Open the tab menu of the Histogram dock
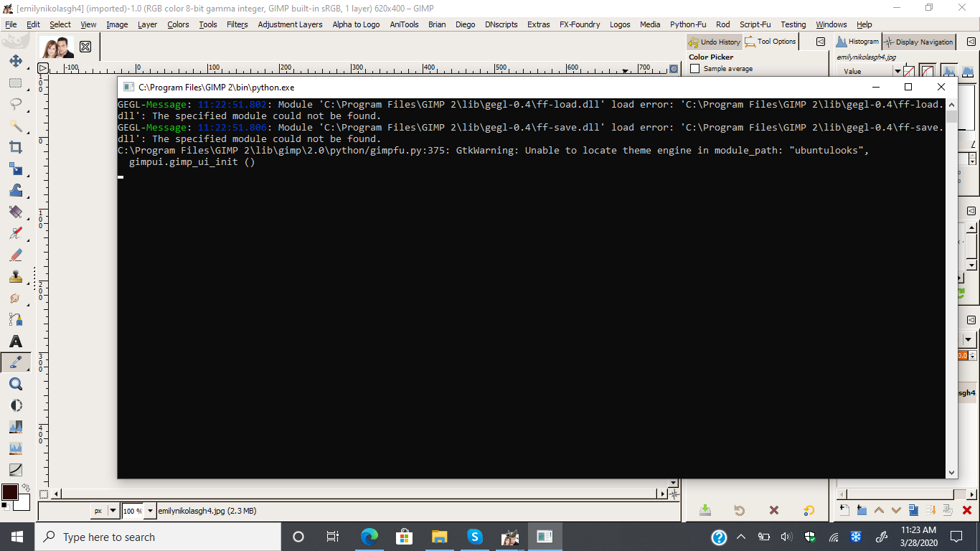 click(x=971, y=42)
